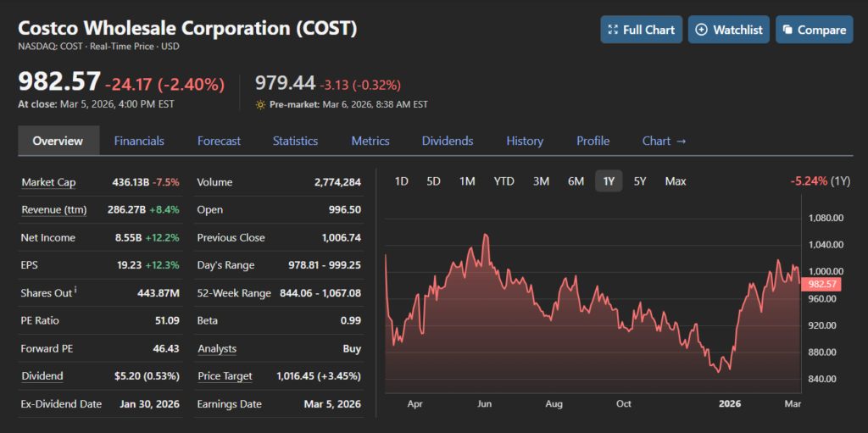This screenshot has width=868, height=433.
Task: Switch chart range to YTD
Action: (504, 181)
